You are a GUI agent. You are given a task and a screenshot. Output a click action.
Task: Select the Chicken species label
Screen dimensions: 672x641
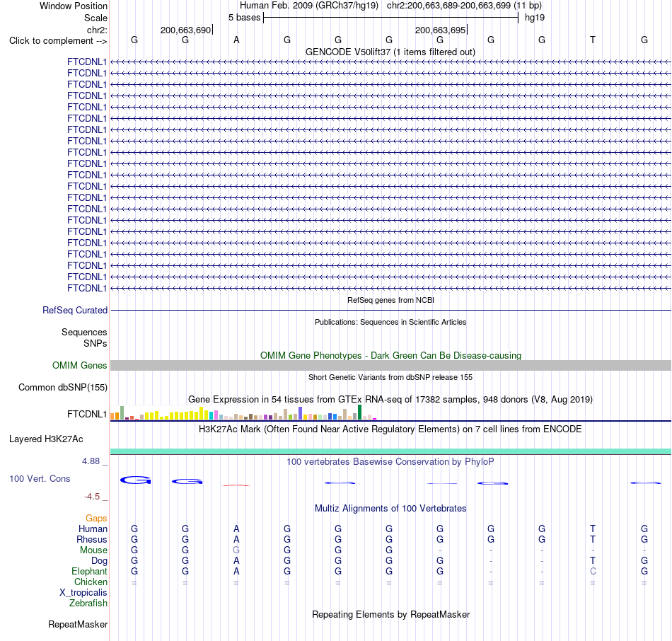91,582
